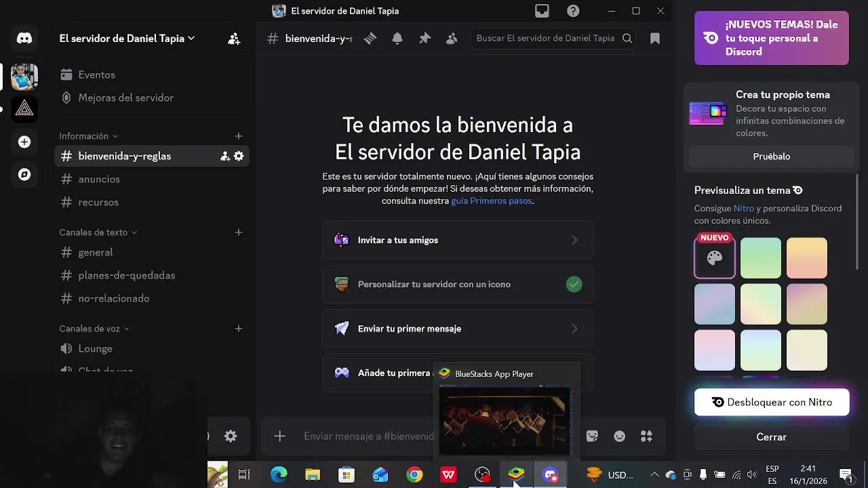Open help question mark icon
Image resolution: width=868 pixels, height=488 pixels.
click(x=573, y=11)
